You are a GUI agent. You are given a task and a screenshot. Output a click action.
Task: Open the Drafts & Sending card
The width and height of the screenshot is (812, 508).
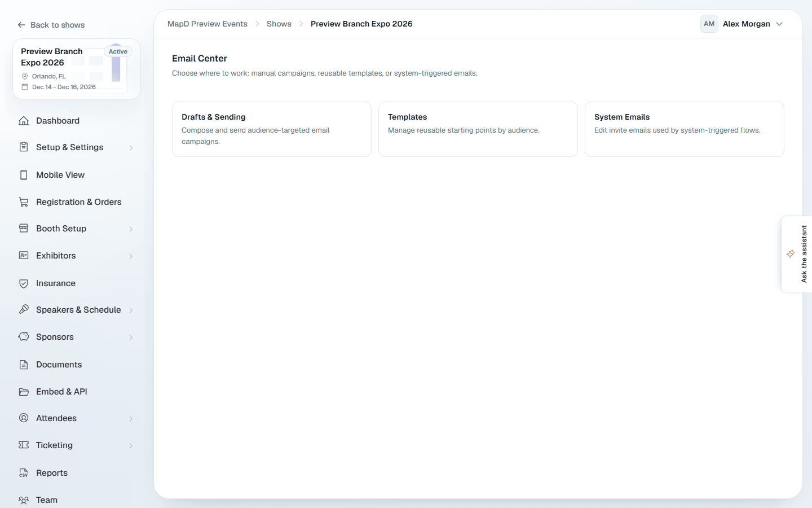272,129
